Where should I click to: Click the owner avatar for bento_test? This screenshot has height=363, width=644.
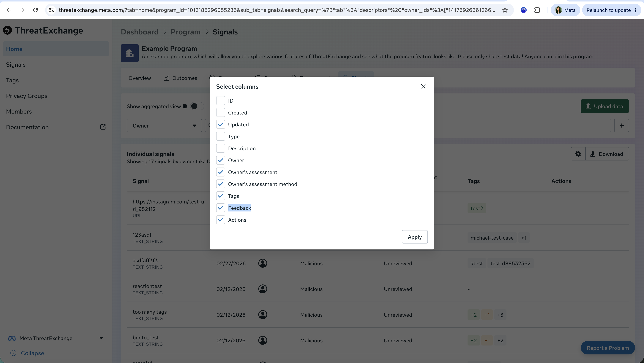[263, 340]
